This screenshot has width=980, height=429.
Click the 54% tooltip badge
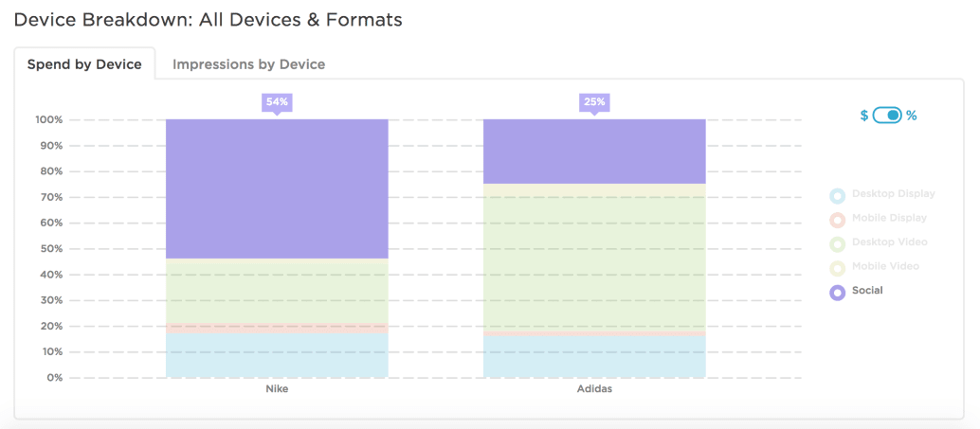[x=277, y=101]
